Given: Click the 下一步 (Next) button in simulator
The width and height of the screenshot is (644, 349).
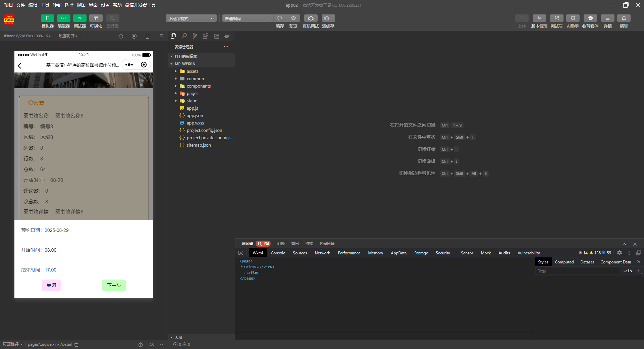Looking at the screenshot, I should click(114, 285).
